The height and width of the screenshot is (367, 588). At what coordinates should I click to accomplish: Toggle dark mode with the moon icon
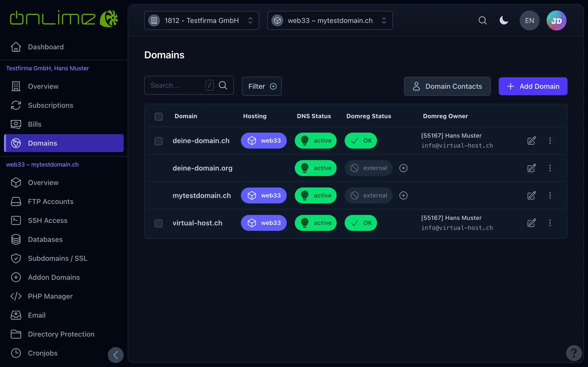tap(504, 20)
